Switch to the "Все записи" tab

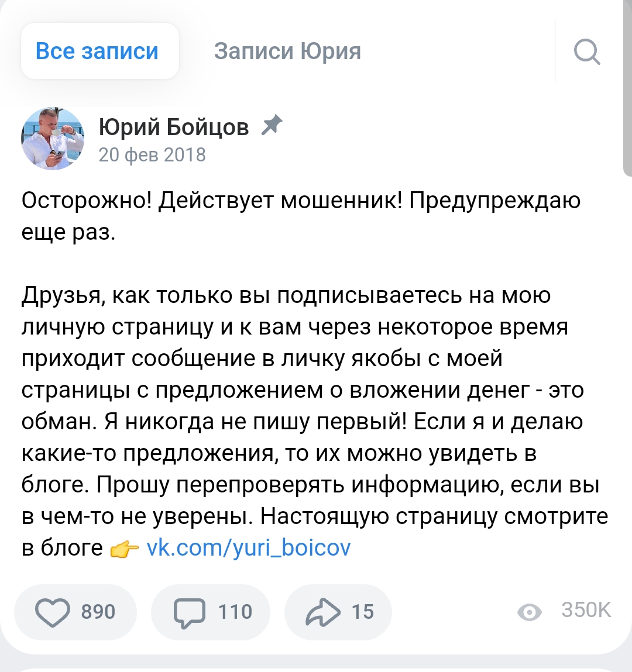97,51
